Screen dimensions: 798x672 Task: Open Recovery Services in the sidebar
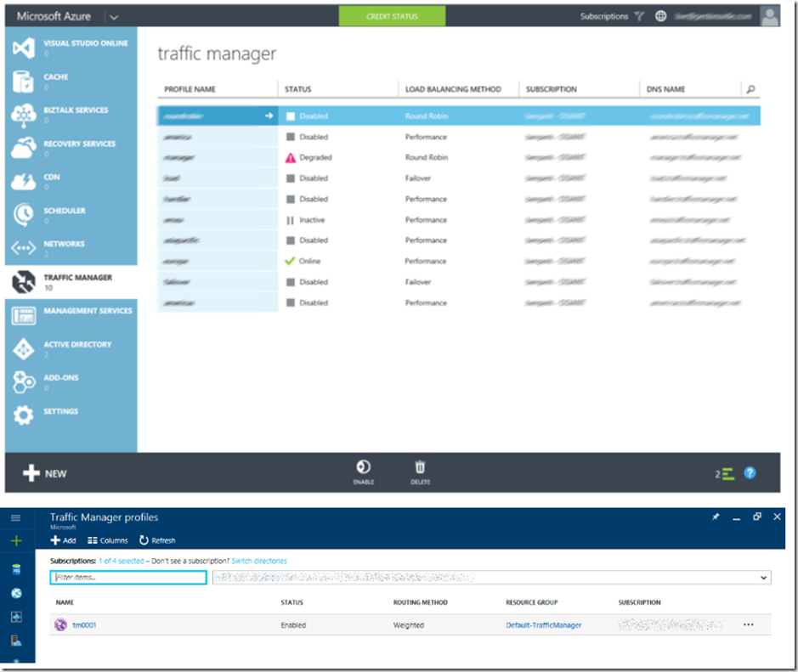pos(71,148)
